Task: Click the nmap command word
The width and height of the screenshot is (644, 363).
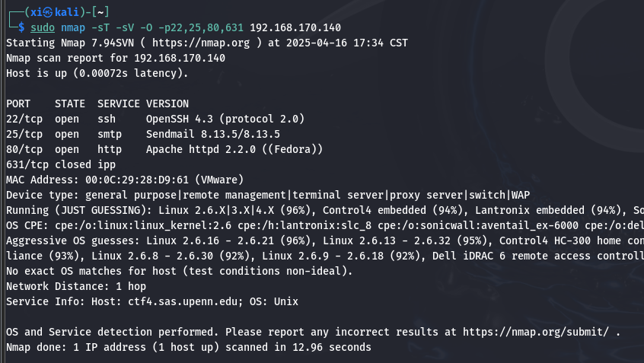Action: coord(73,27)
